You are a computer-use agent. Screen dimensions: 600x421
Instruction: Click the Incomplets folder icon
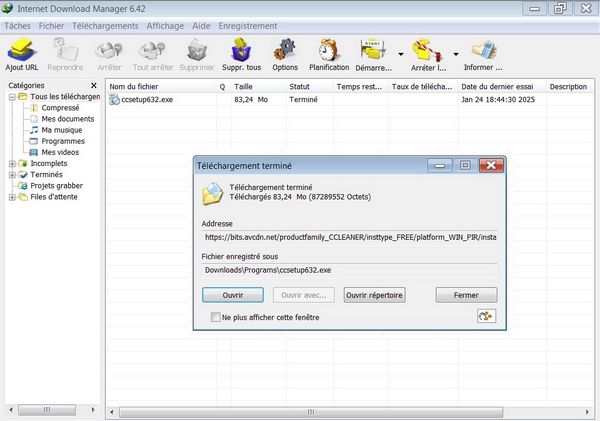23,163
